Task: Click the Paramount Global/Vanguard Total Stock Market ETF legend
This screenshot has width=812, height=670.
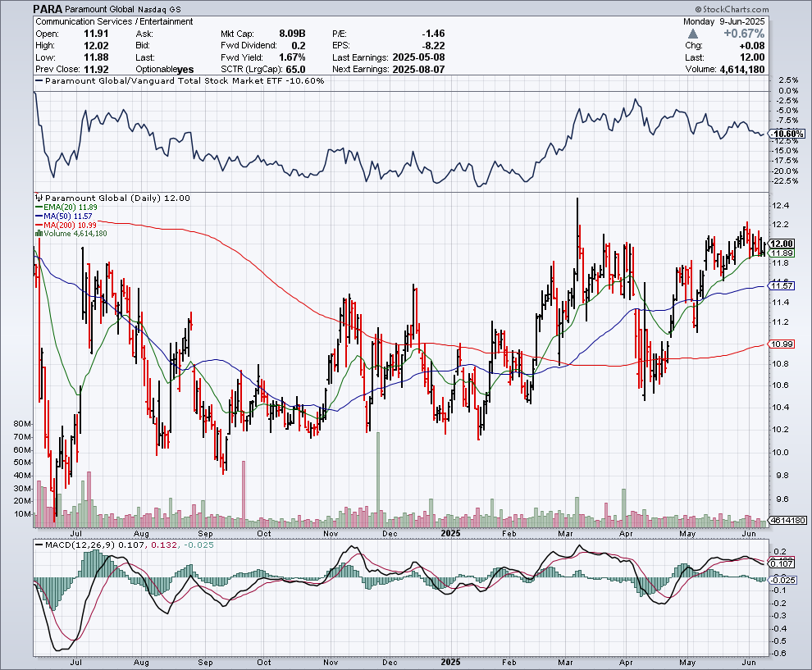Action: point(185,80)
